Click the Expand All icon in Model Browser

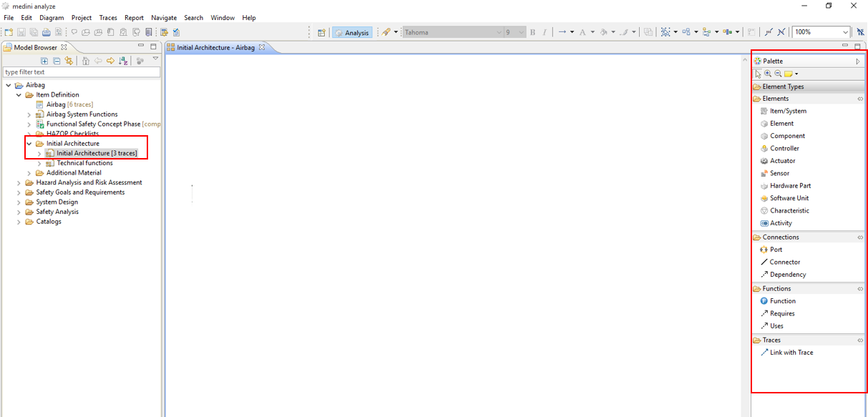pyautogui.click(x=44, y=62)
